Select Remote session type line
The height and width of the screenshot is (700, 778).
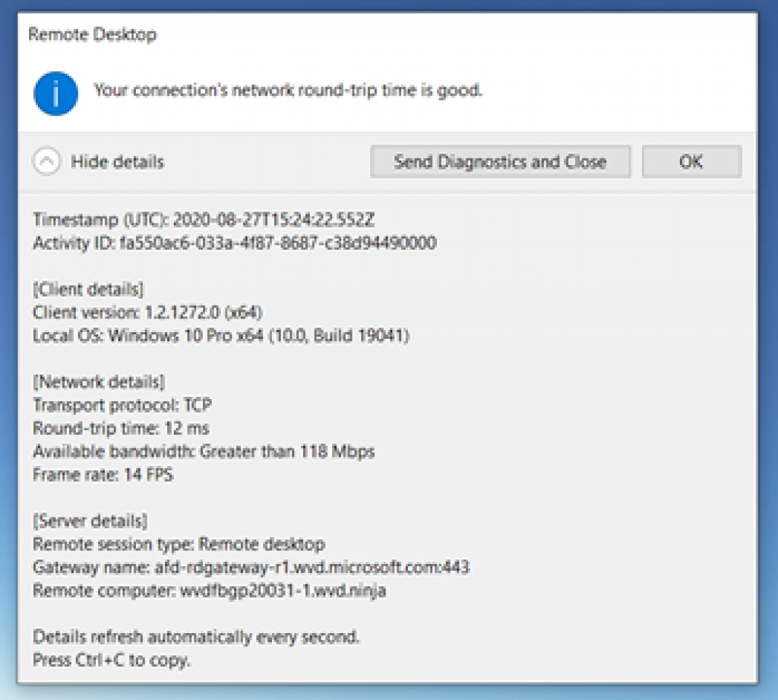pyautogui.click(x=179, y=544)
